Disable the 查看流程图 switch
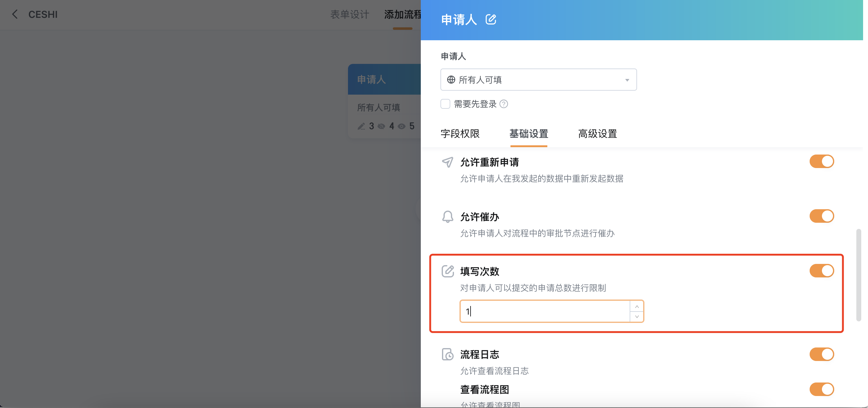 click(822, 389)
